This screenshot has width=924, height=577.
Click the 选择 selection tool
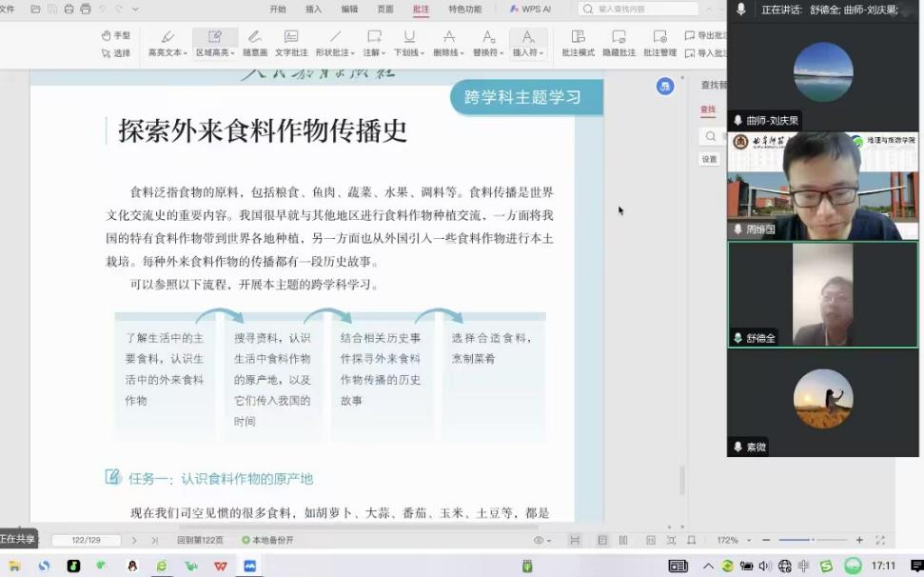point(115,53)
